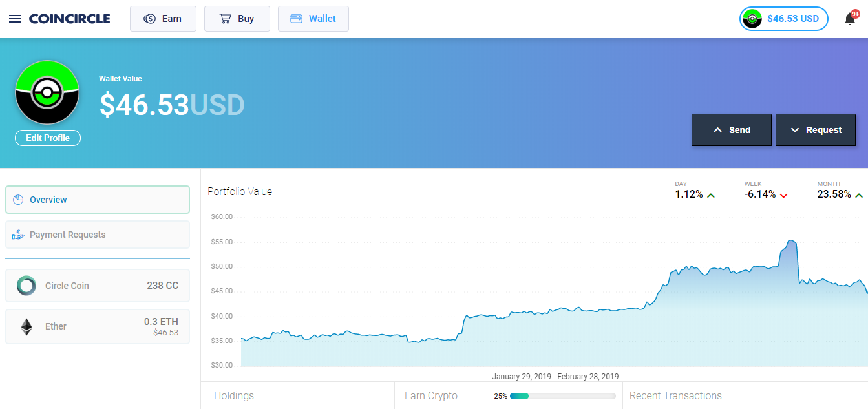
Task: Open the Wallet tab
Action: pyautogui.click(x=313, y=19)
